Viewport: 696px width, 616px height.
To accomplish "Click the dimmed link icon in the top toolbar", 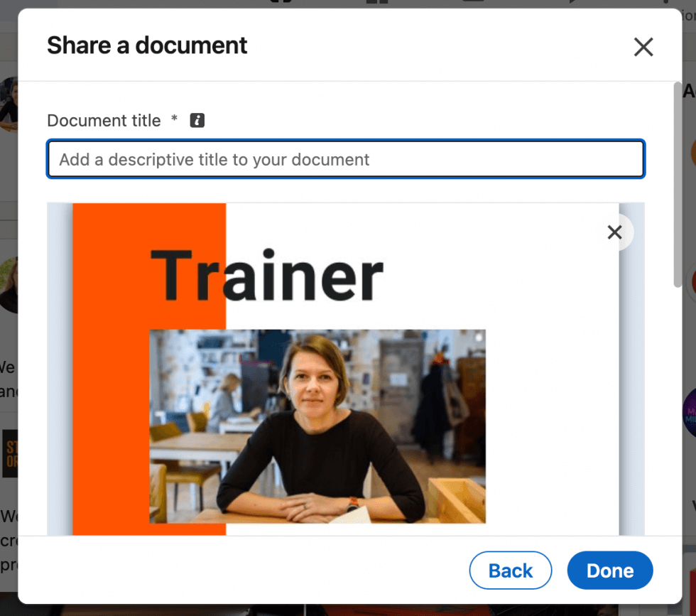I will click(x=279, y=4).
